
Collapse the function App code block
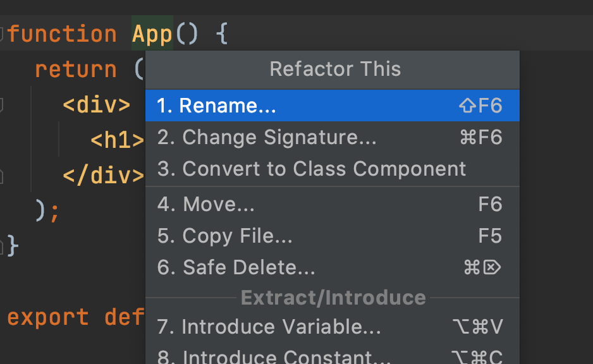pos(3,34)
